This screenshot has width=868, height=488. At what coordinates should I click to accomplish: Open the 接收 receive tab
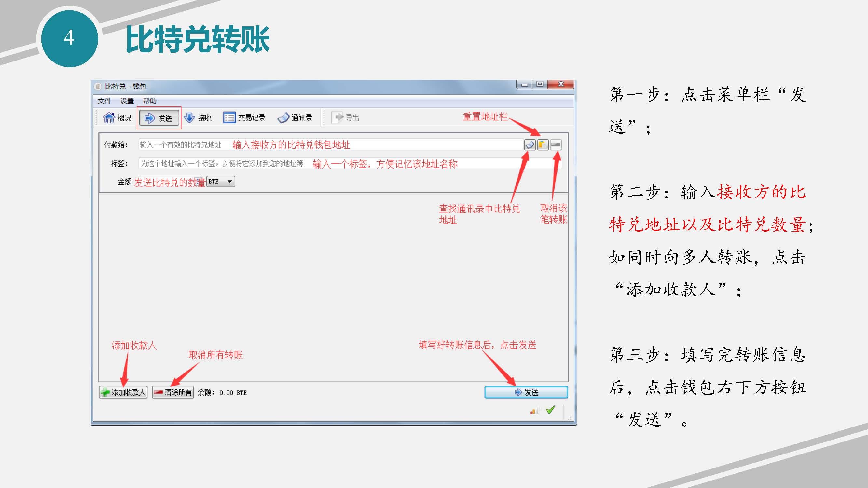pyautogui.click(x=198, y=117)
